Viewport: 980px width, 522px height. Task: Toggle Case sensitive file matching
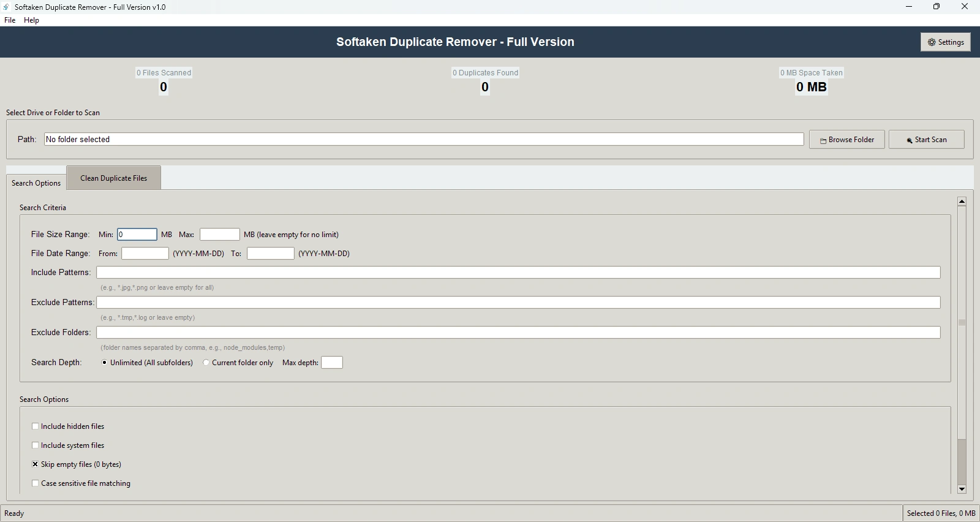(36, 483)
